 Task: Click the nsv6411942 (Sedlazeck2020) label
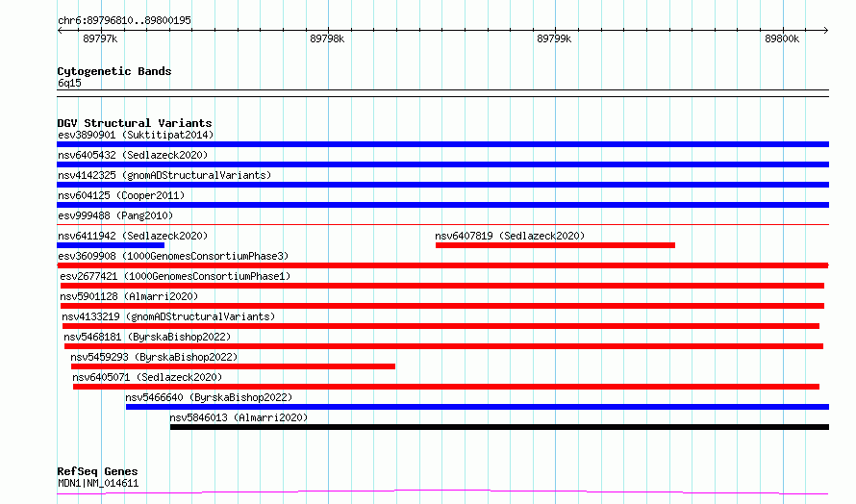pyautogui.click(x=133, y=236)
